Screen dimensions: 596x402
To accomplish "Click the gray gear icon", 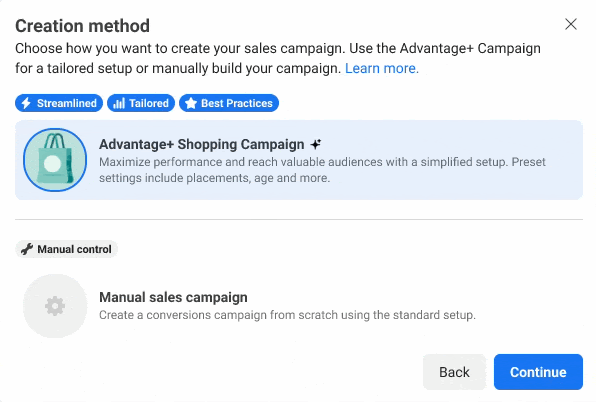I will (x=55, y=306).
